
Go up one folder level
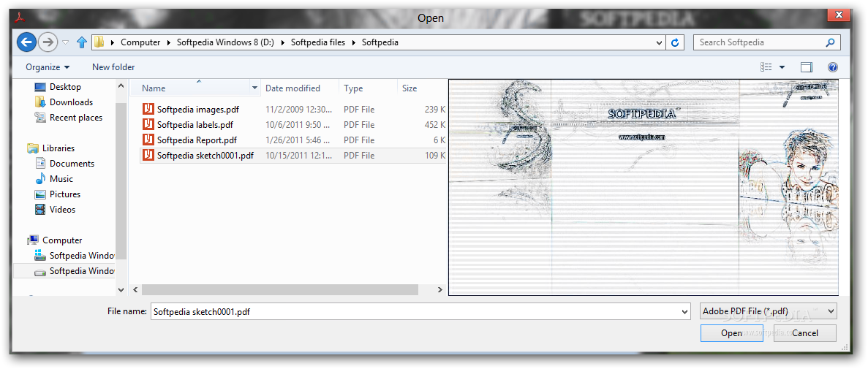pos(82,42)
